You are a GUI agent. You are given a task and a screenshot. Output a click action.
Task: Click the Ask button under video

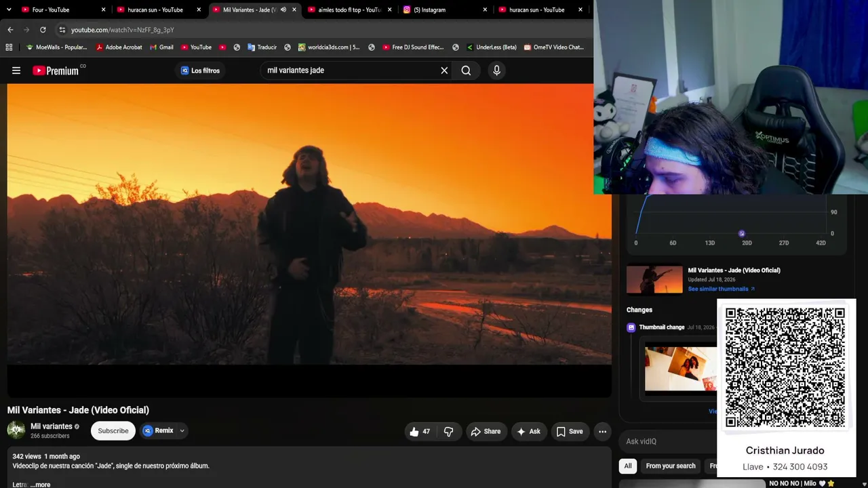(528, 431)
